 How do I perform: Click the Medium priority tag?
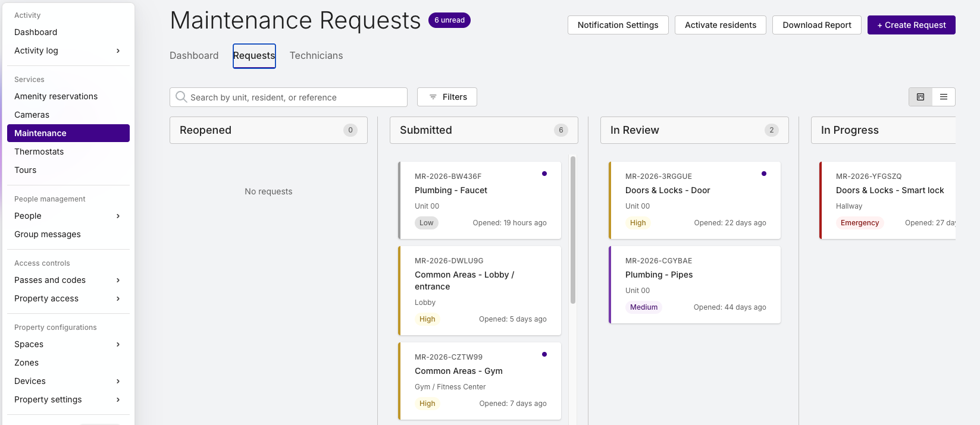tap(644, 307)
